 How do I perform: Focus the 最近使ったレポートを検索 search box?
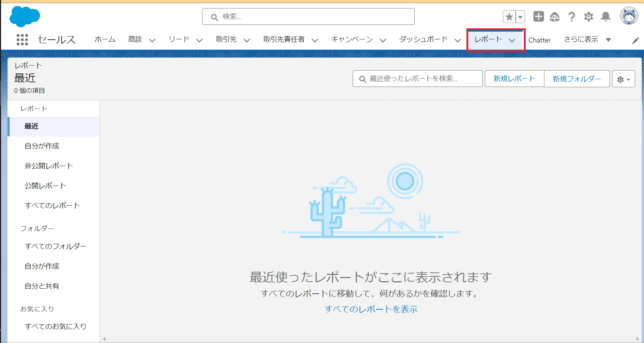(418, 79)
